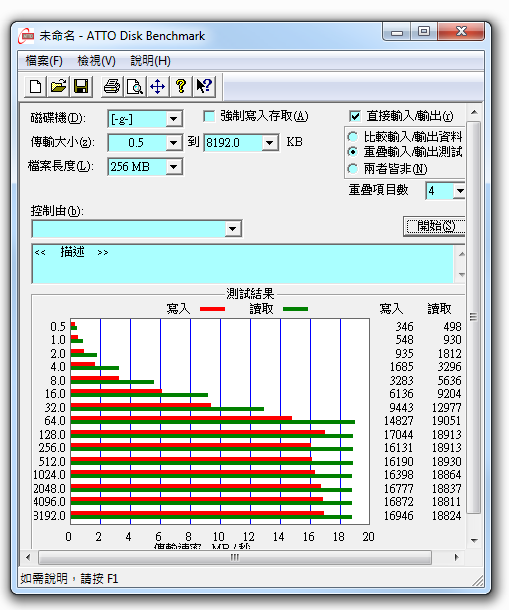This screenshot has width=509, height=610.
Task: Open the 檔案(F) menu
Action: coord(44,61)
